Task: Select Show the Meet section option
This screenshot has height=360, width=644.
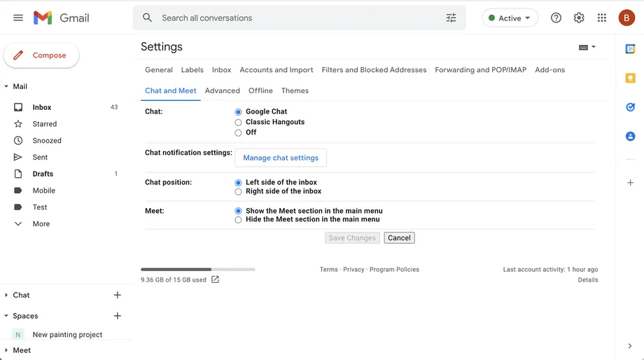Action: [x=238, y=211]
